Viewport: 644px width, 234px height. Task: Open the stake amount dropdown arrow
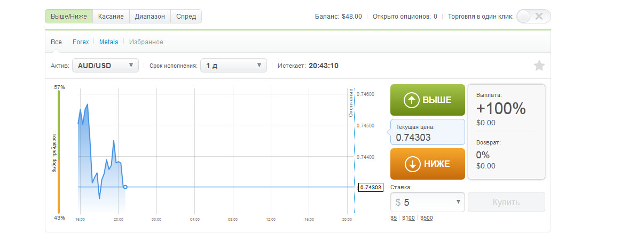[x=458, y=202]
